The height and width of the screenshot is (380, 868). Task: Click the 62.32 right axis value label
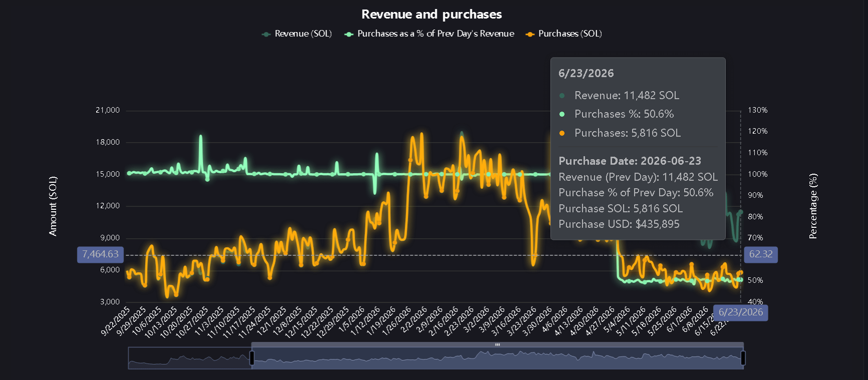click(761, 254)
